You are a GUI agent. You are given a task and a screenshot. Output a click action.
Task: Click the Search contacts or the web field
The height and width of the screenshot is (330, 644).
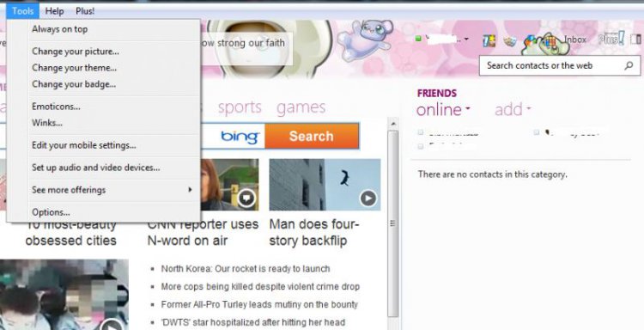[x=560, y=65]
